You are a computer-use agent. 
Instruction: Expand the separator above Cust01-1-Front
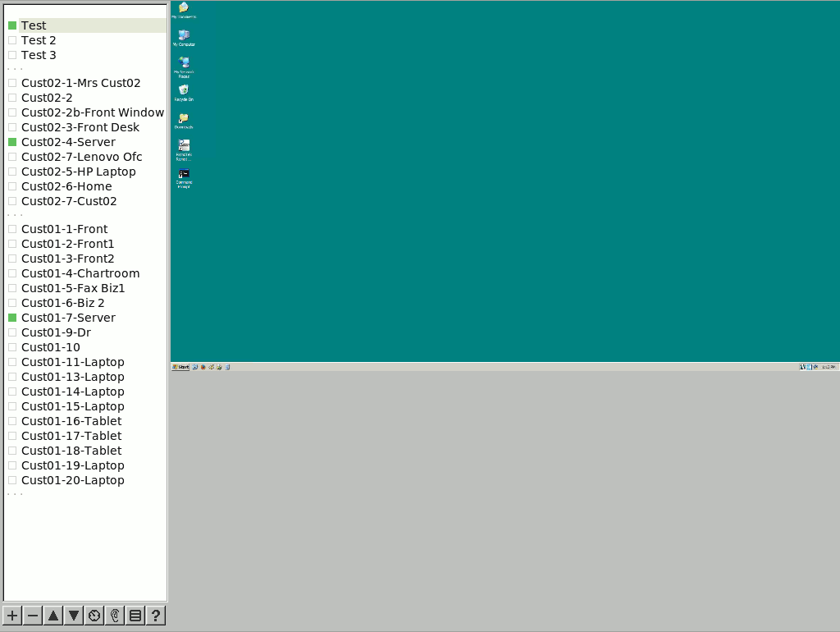pyautogui.click(x=14, y=214)
